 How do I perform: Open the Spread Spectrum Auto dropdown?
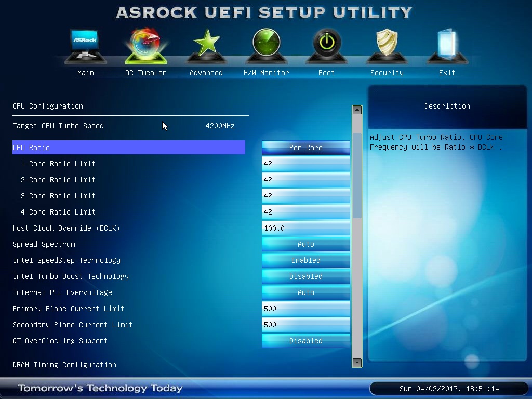[x=305, y=244]
